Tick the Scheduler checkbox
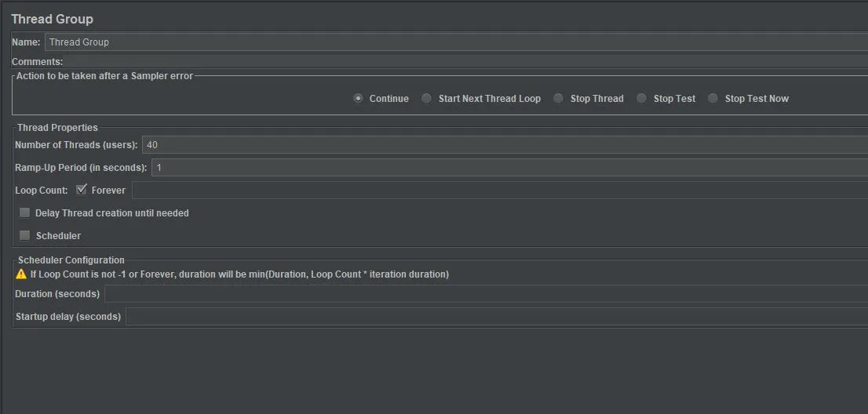 (25, 235)
